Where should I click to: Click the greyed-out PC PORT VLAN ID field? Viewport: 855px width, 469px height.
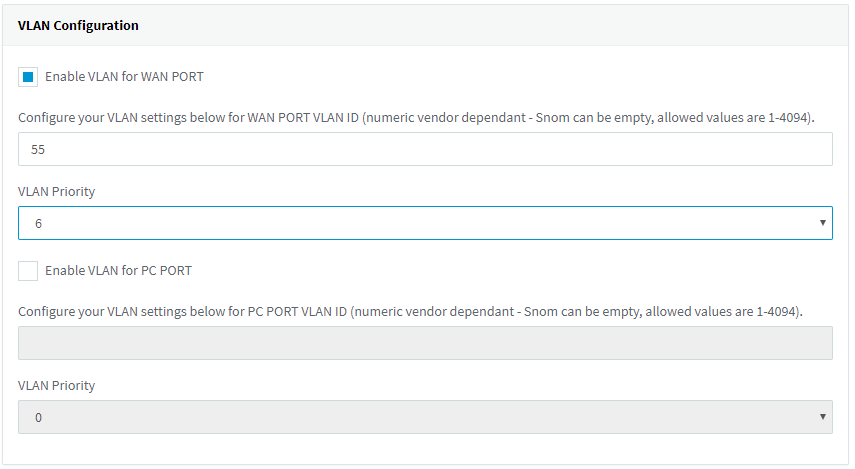point(425,343)
